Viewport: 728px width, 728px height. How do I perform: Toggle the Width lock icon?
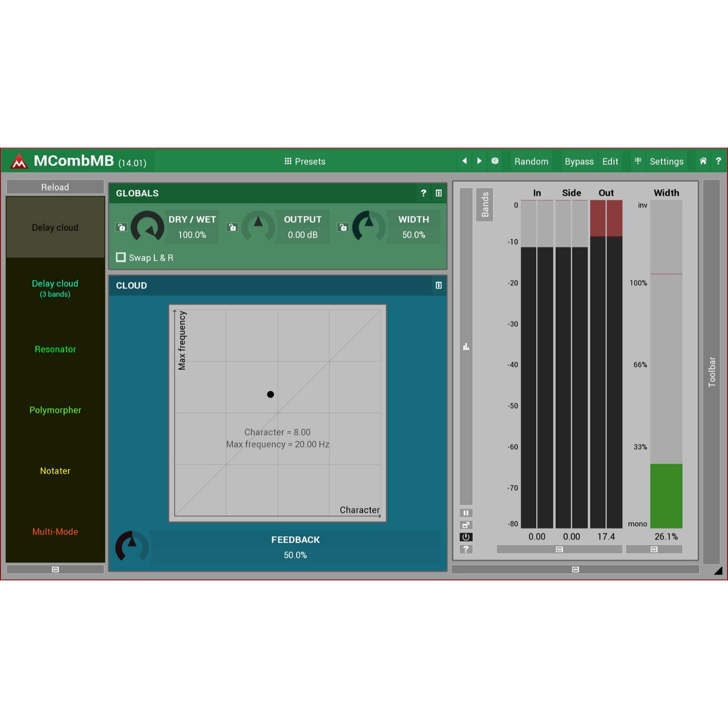[343, 227]
